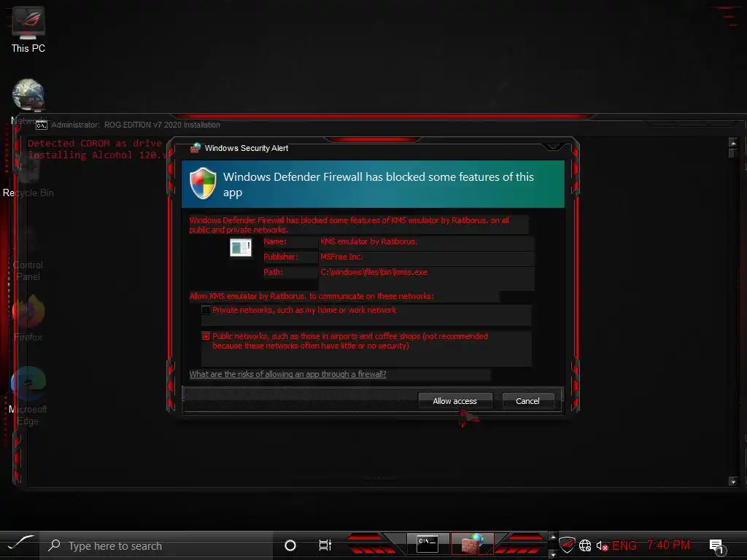Screen dimensions: 747x560
Task: Switch to the command prompt taskbar button
Action: [427, 544]
